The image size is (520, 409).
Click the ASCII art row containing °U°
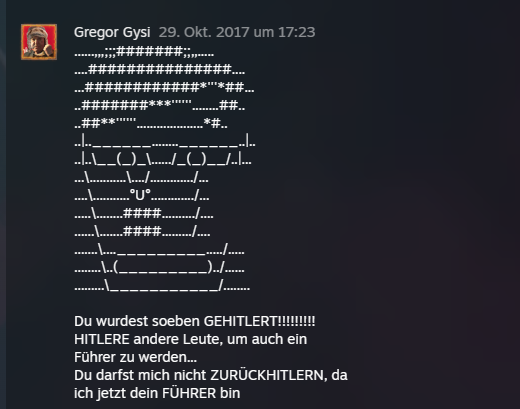[142, 196]
